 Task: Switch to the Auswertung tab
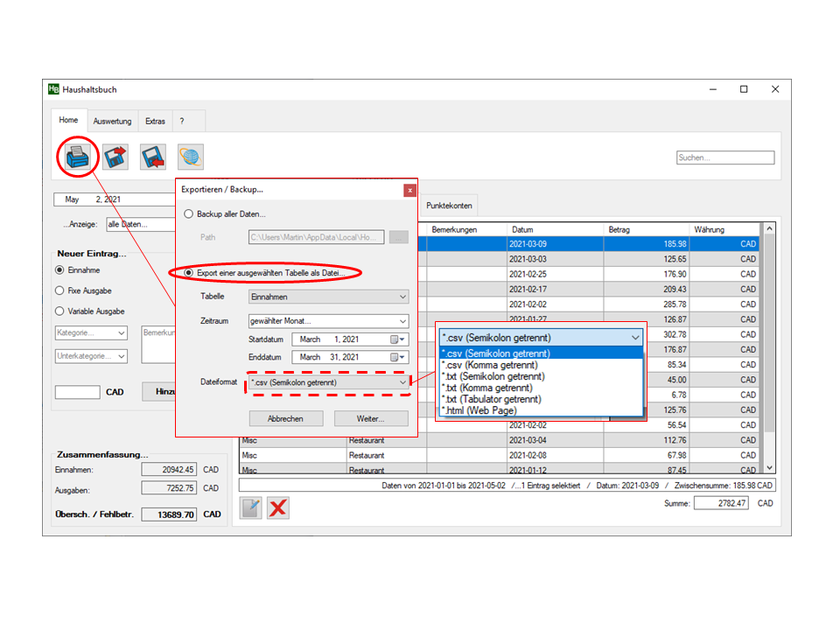pyautogui.click(x=112, y=122)
